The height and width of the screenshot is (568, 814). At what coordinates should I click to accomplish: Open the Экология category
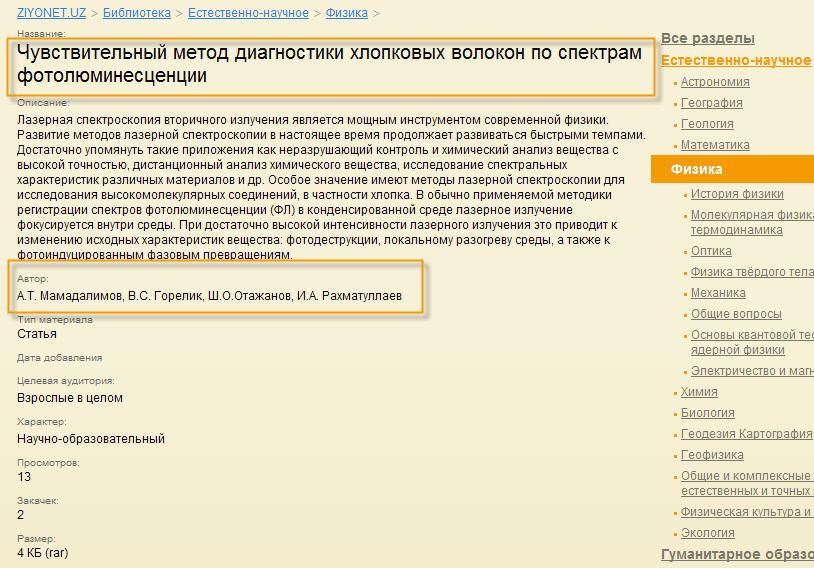click(707, 533)
